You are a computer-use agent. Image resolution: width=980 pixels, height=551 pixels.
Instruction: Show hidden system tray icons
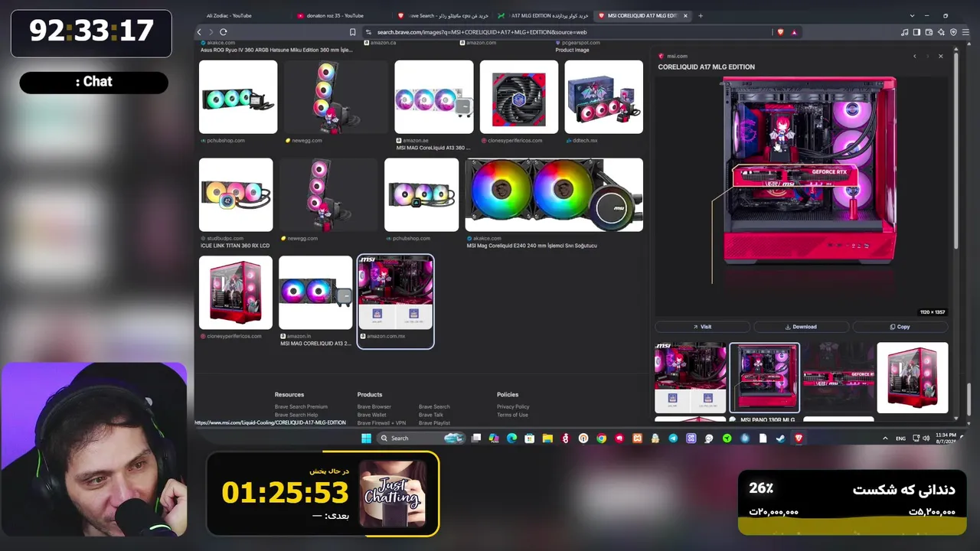(885, 439)
